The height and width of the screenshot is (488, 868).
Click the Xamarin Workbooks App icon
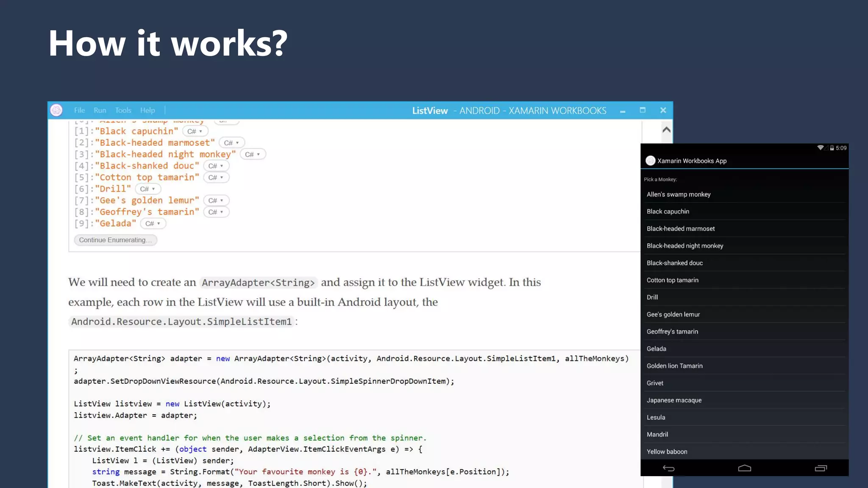[650, 161]
